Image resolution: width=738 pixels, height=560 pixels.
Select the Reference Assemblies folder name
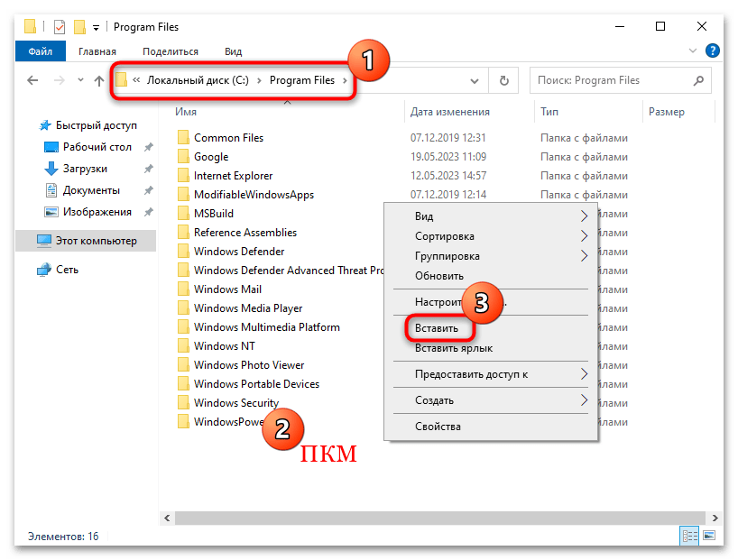click(x=245, y=232)
